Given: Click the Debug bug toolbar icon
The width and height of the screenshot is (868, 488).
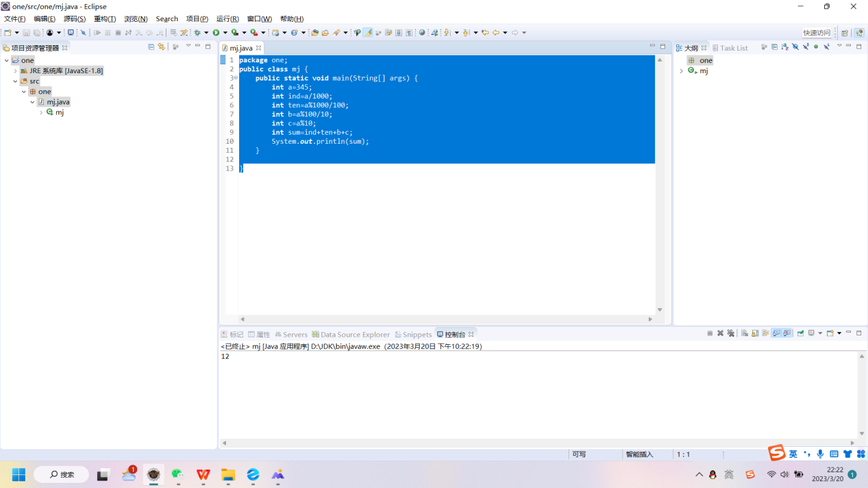Looking at the screenshot, I should [x=197, y=32].
